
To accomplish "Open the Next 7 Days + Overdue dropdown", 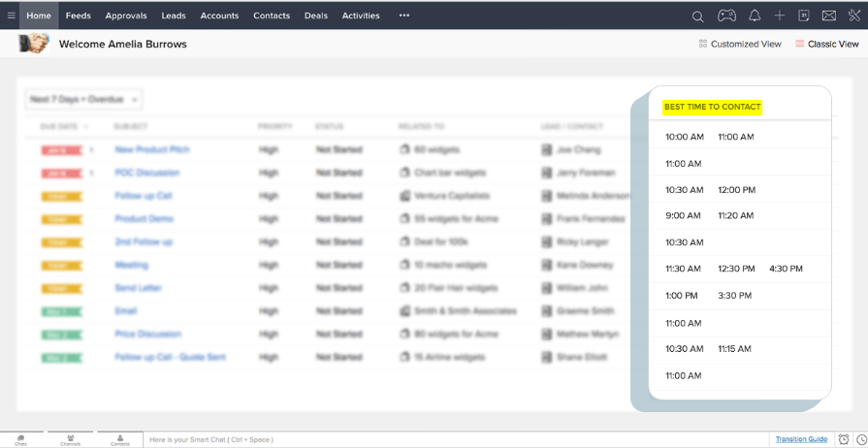I will [x=84, y=100].
